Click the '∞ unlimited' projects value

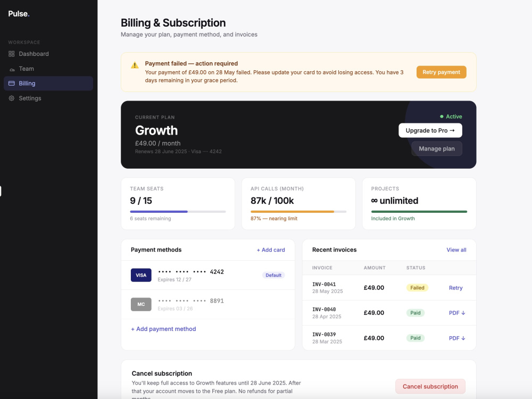[x=395, y=201]
